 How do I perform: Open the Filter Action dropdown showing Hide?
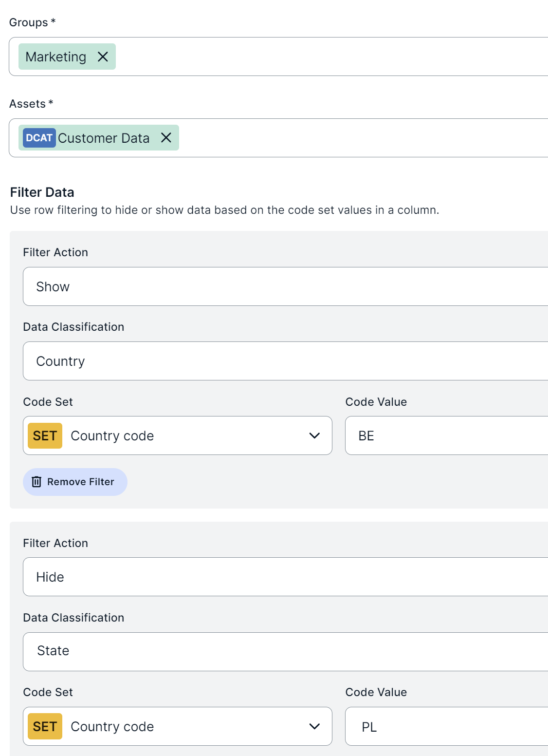(285, 577)
